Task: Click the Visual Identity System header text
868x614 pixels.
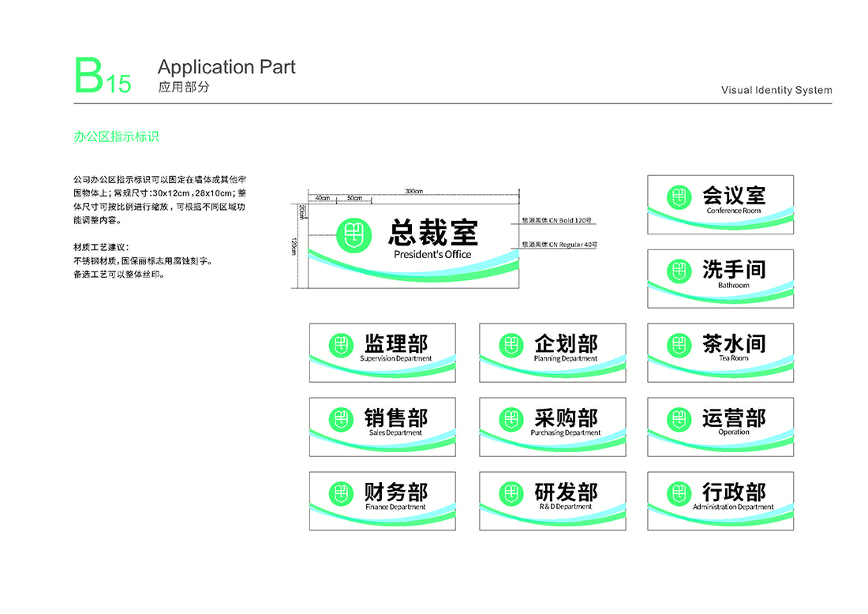Action: tap(776, 90)
